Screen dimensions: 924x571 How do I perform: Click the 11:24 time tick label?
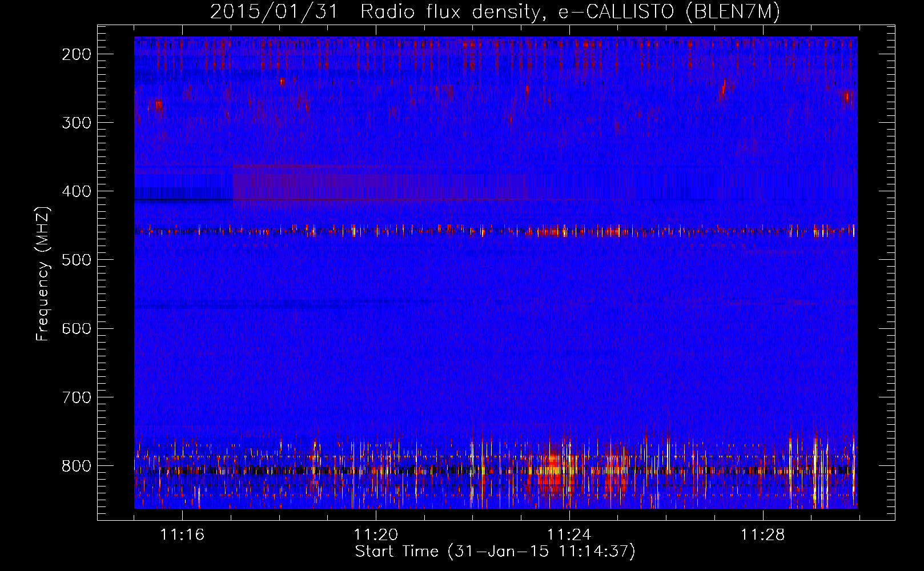569,534
